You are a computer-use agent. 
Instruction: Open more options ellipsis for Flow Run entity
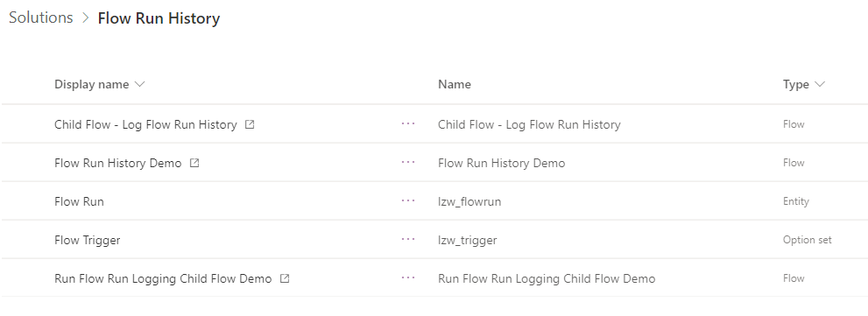[x=408, y=200]
